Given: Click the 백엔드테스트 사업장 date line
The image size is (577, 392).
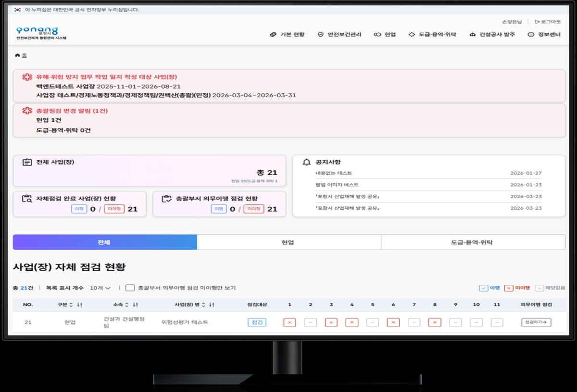Looking at the screenshot, I should [x=108, y=86].
